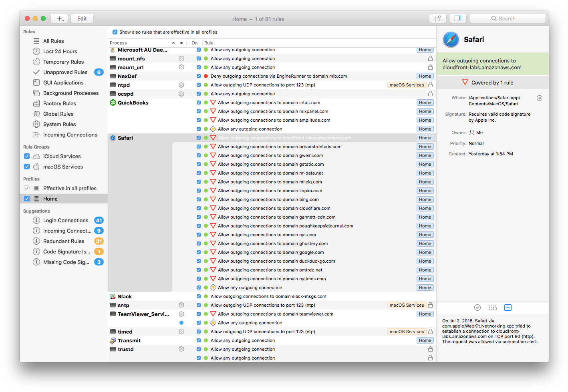Click the gear icon for ocspd

[x=181, y=94]
